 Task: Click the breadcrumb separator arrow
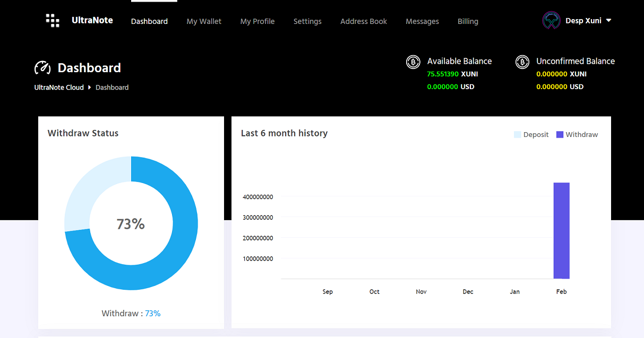(89, 88)
